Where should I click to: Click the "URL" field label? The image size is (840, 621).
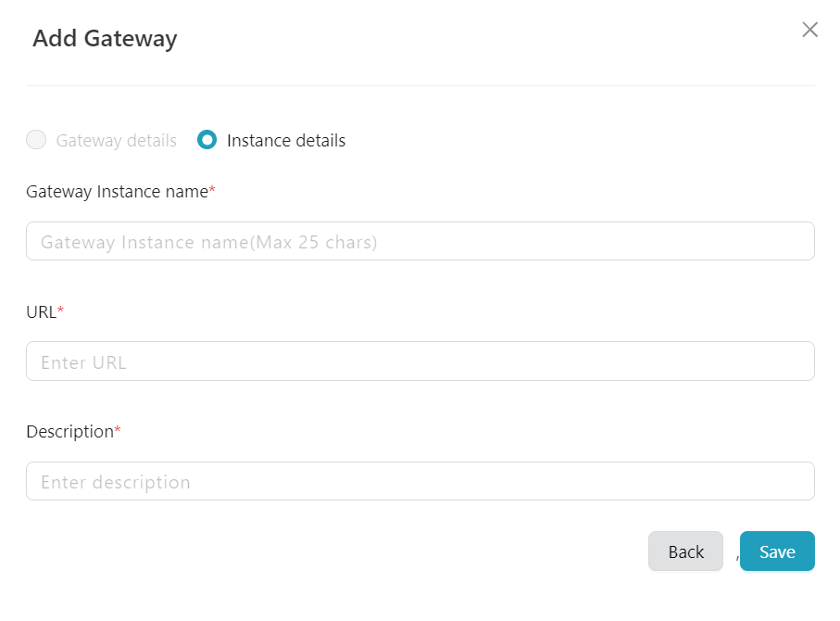click(x=41, y=312)
